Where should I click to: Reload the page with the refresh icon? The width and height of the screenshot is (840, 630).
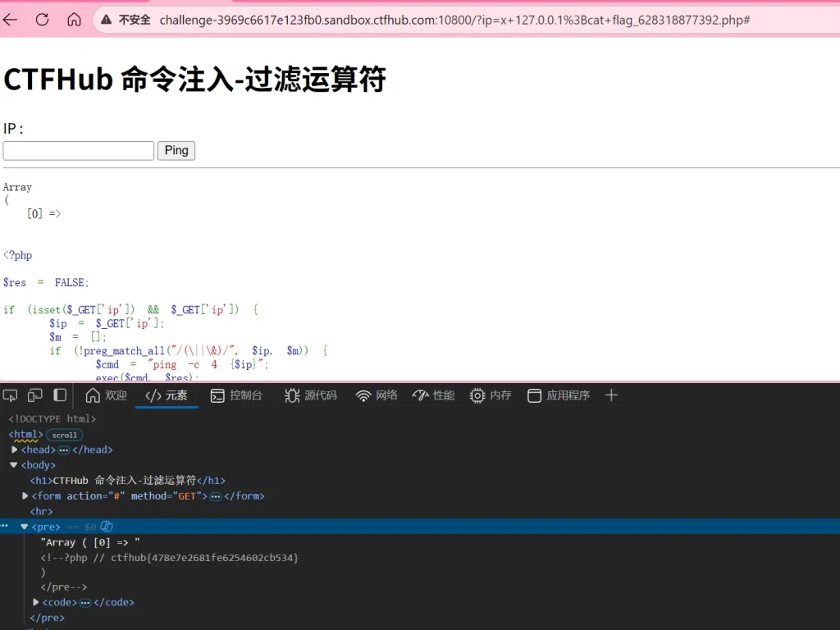(x=42, y=20)
